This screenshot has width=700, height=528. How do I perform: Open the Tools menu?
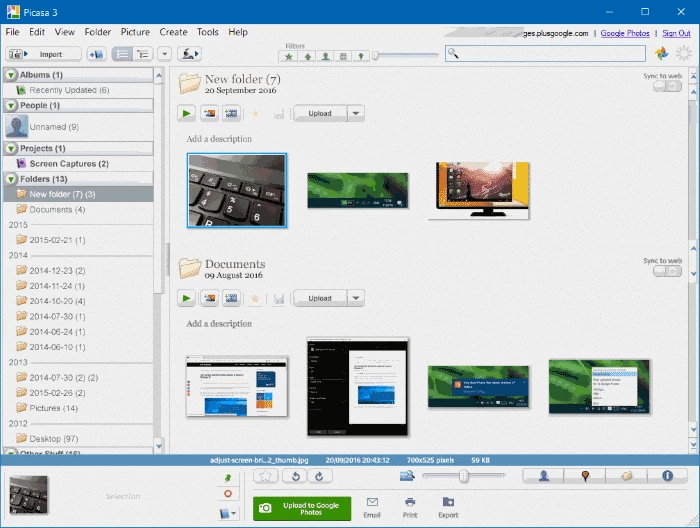click(x=207, y=32)
